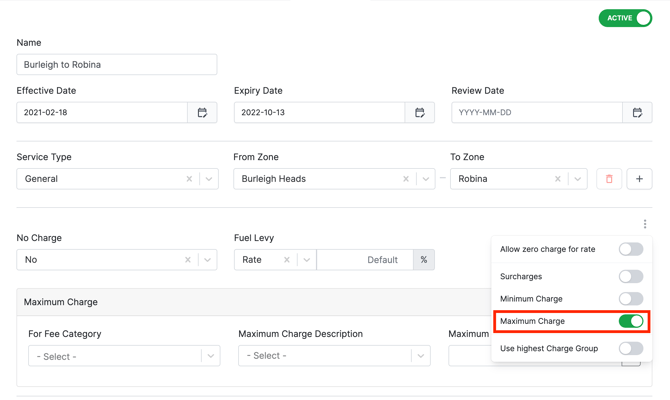Click the Fuel Levy default percentage field
The height and width of the screenshot is (400, 670).
[365, 260]
